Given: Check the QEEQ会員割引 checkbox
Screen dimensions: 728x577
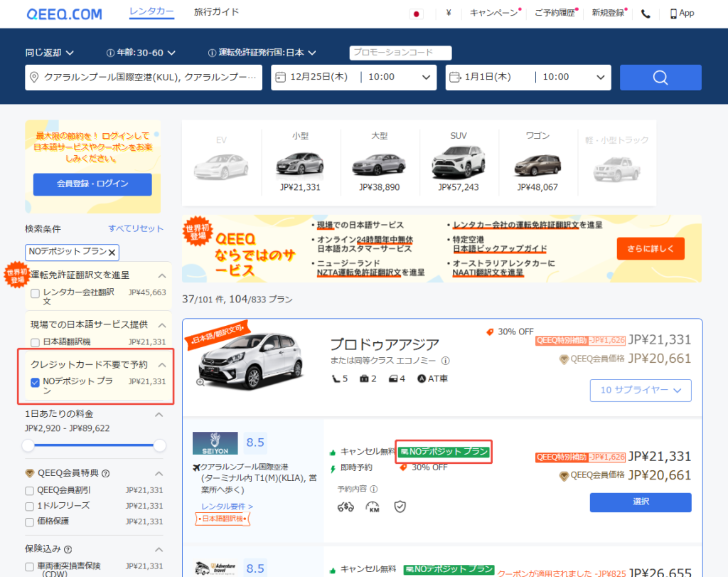Looking at the screenshot, I should 29,490.
